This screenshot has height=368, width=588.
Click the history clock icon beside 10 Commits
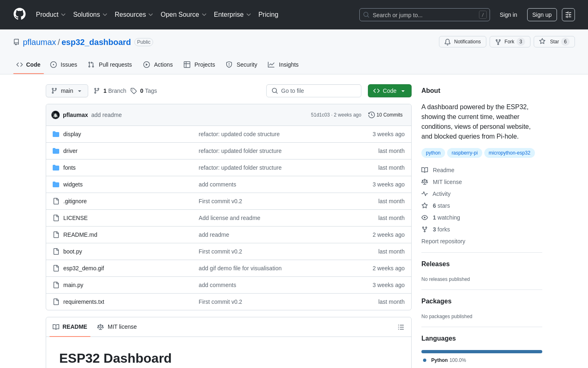pyautogui.click(x=372, y=115)
